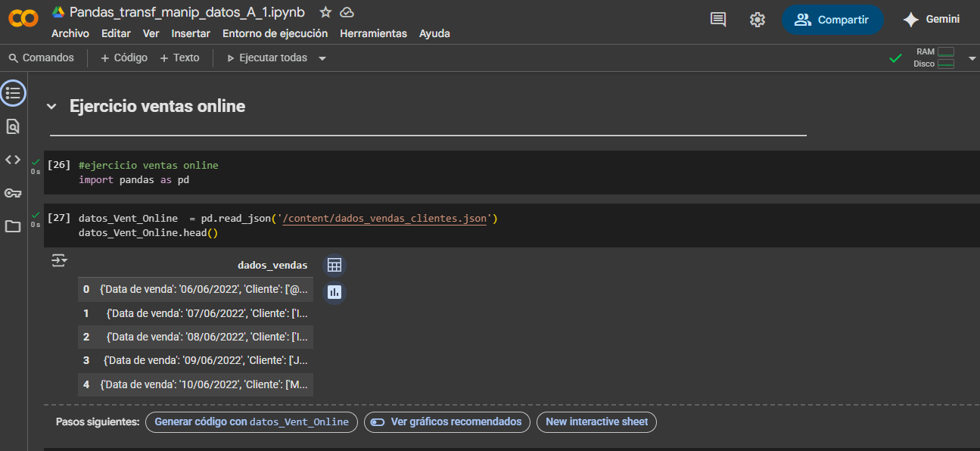Expand the Ejecutar todas dropdown arrow
This screenshot has height=451, width=980.
pyautogui.click(x=322, y=58)
